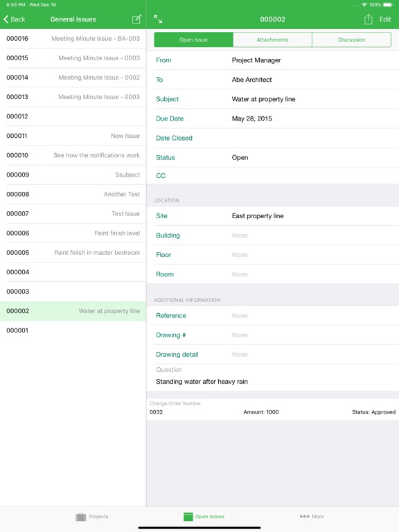Select issue 000006 Paint finish level
The width and height of the screenshot is (399, 532).
coord(73,233)
